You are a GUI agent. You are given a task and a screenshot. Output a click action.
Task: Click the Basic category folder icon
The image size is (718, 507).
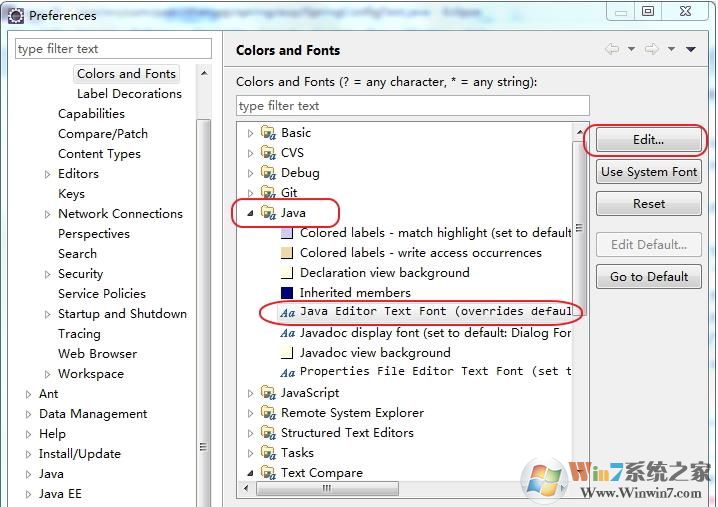pos(268,133)
